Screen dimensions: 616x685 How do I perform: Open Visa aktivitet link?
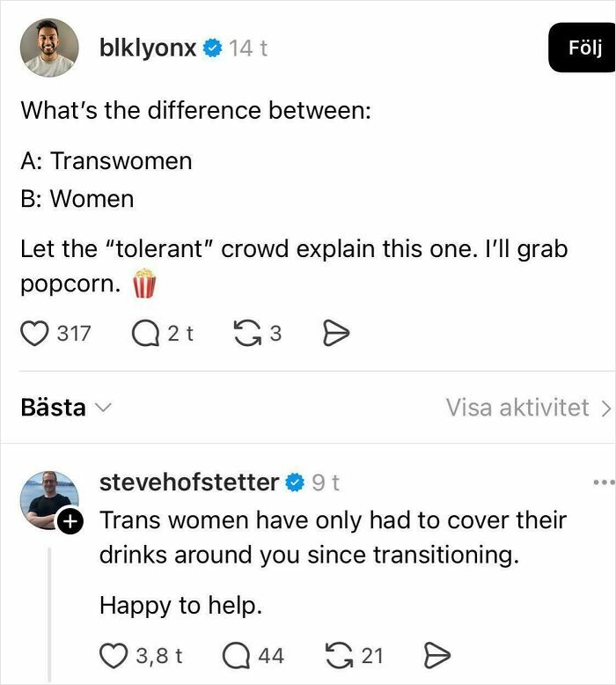pos(526,408)
